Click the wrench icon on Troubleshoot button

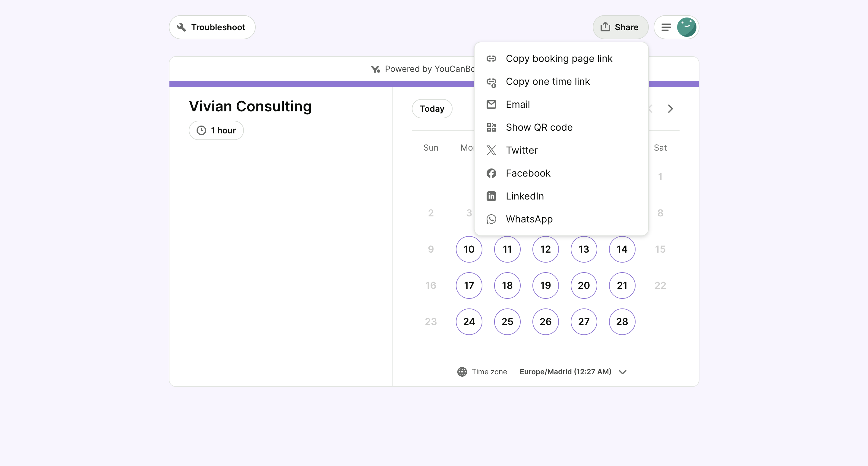tap(181, 27)
